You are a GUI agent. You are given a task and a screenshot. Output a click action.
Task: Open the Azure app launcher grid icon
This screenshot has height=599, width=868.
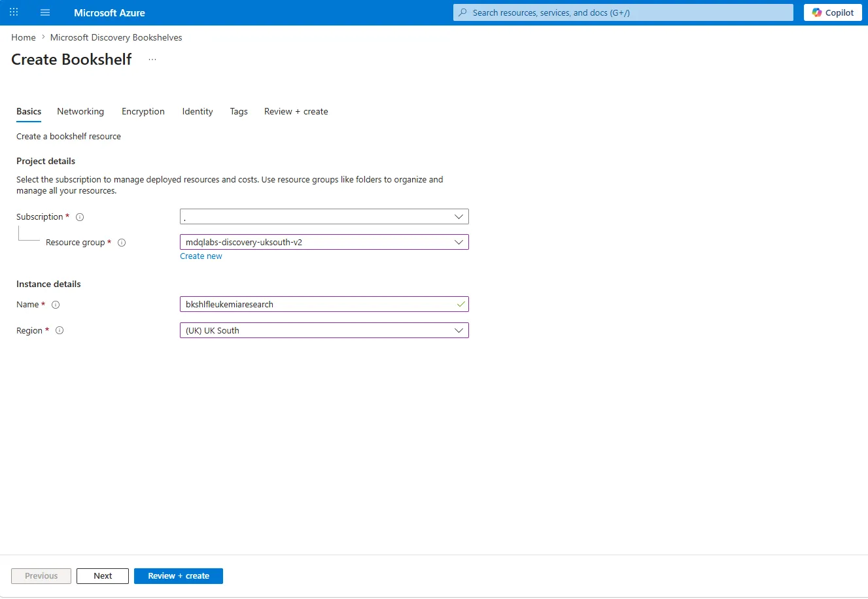coord(14,12)
